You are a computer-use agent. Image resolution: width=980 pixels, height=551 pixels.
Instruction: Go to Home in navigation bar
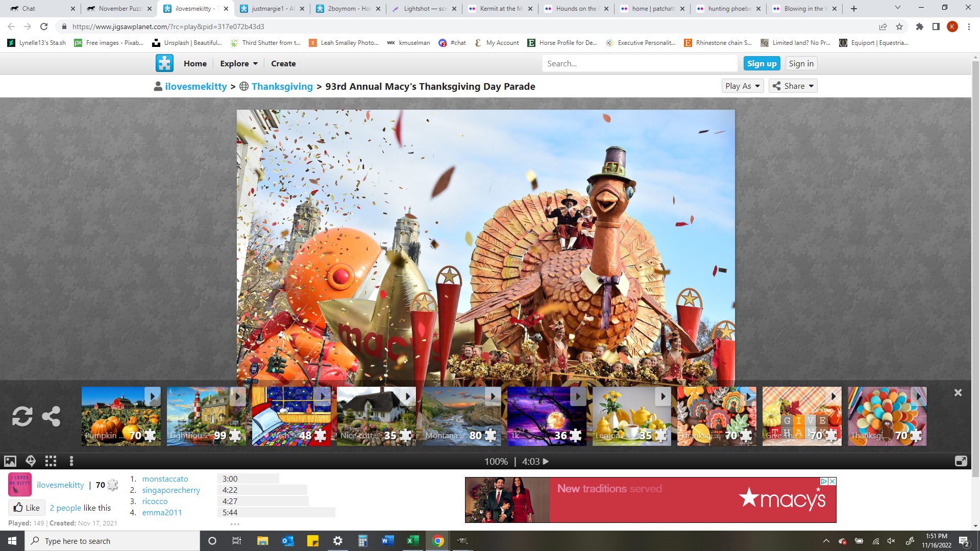[x=195, y=63]
